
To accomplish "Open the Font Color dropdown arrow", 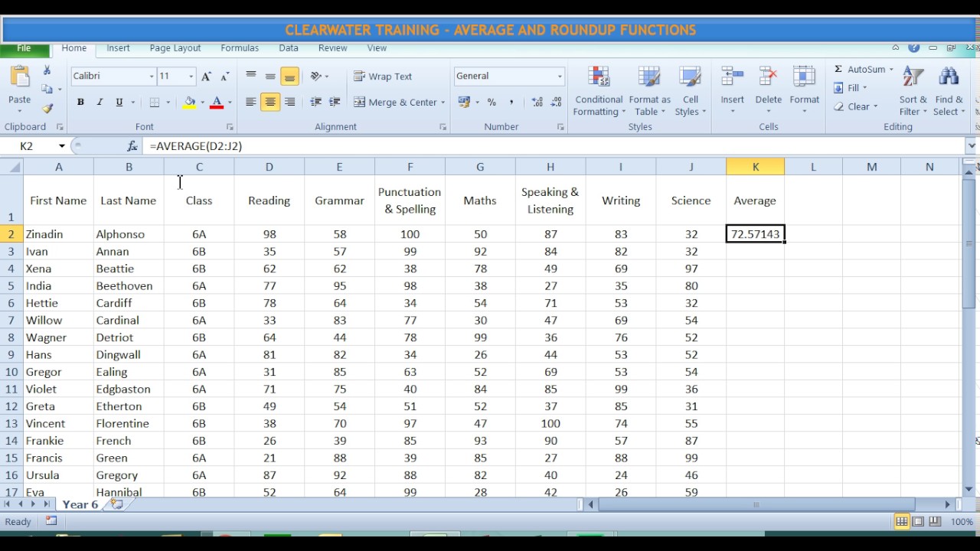I will [230, 103].
